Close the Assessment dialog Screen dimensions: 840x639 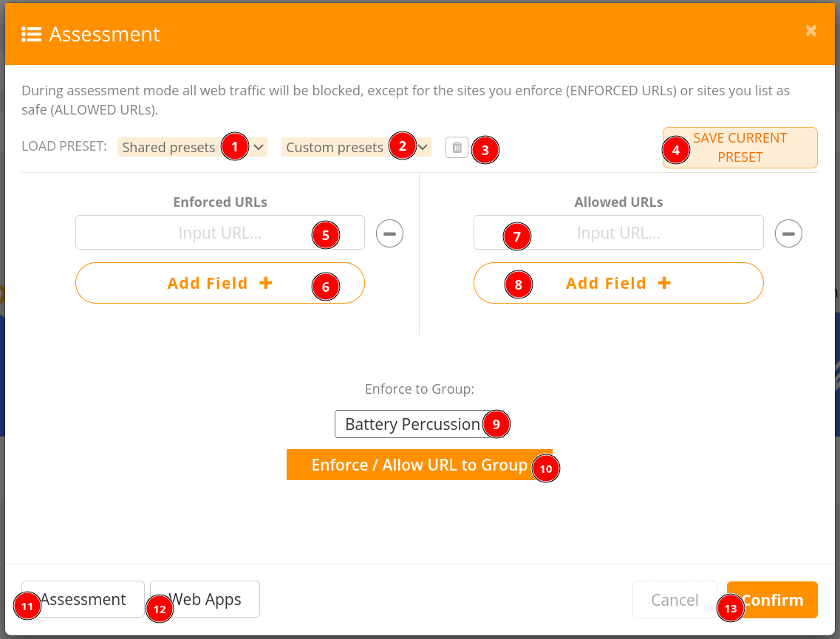[x=810, y=30]
